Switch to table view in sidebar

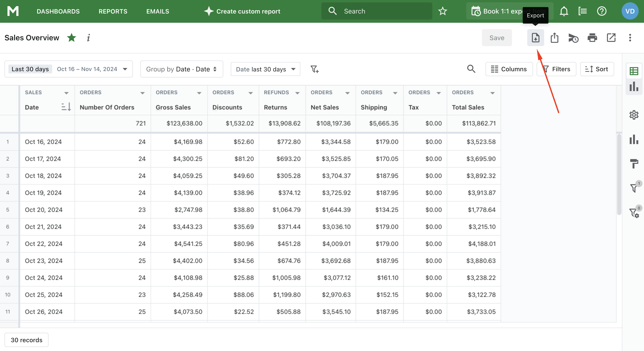coord(634,71)
